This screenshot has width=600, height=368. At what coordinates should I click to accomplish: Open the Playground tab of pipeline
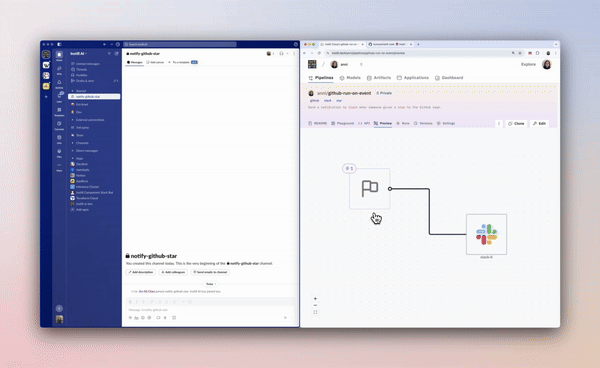[342, 123]
